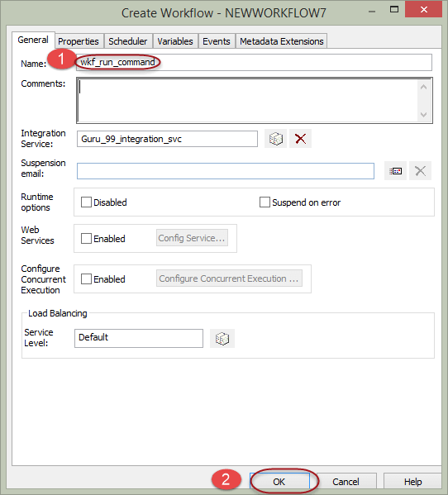The height and width of the screenshot is (495, 448).
Task: Go to the Metadata Extensions tab
Action: 282,41
